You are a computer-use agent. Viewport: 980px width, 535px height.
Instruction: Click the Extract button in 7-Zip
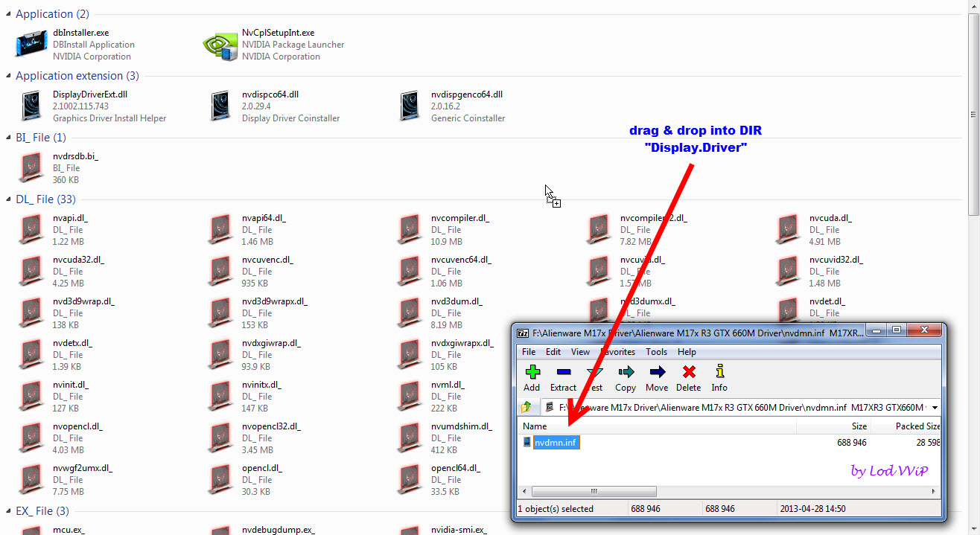pos(563,377)
